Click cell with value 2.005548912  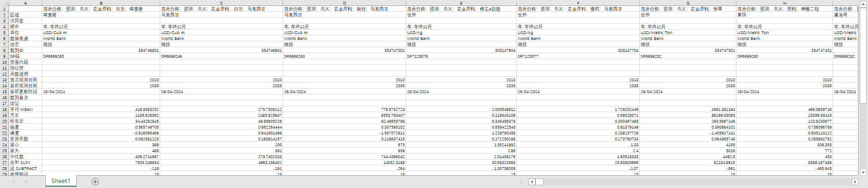coord(461,109)
